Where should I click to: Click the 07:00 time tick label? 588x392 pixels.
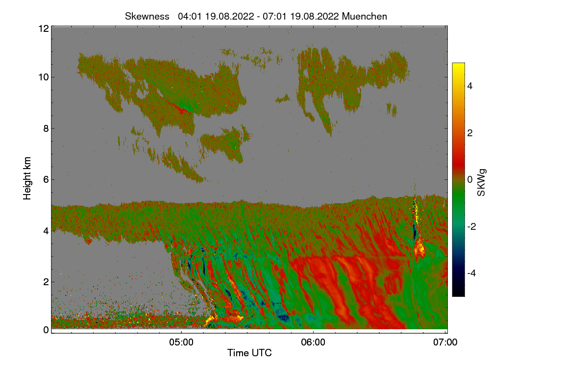pyautogui.click(x=445, y=343)
